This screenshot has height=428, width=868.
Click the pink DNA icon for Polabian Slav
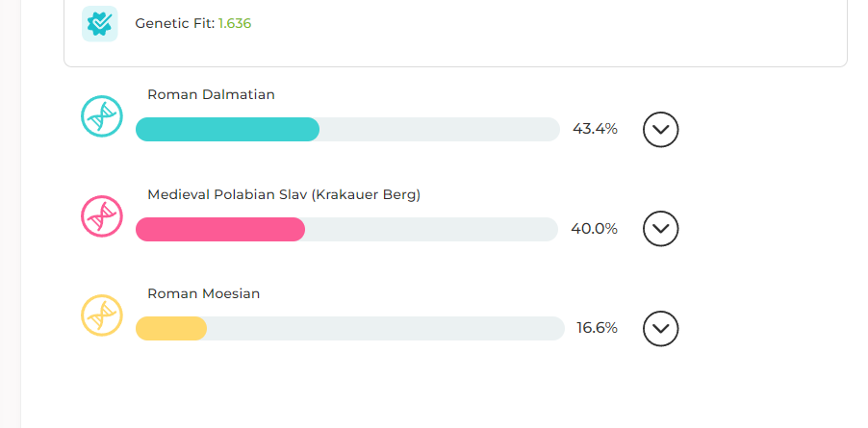point(102,216)
